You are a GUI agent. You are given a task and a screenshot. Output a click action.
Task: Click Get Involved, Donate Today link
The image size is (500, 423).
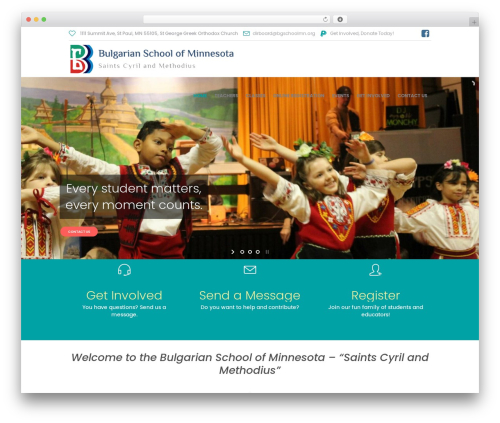pyautogui.click(x=362, y=33)
